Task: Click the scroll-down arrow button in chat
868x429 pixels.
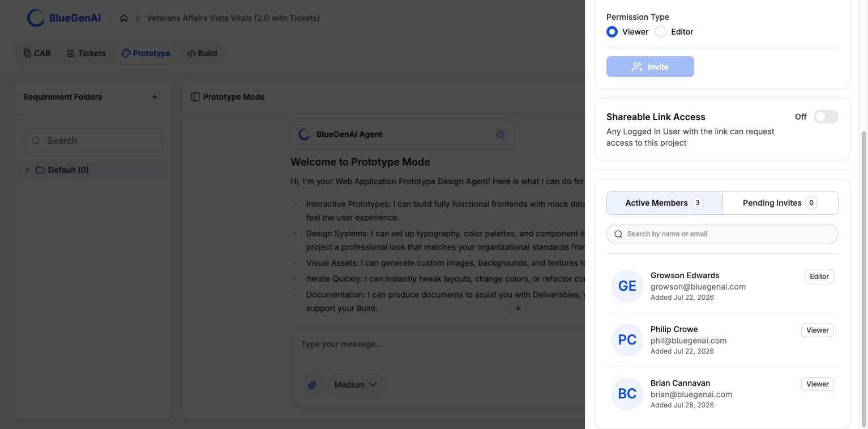Action: coord(518,307)
